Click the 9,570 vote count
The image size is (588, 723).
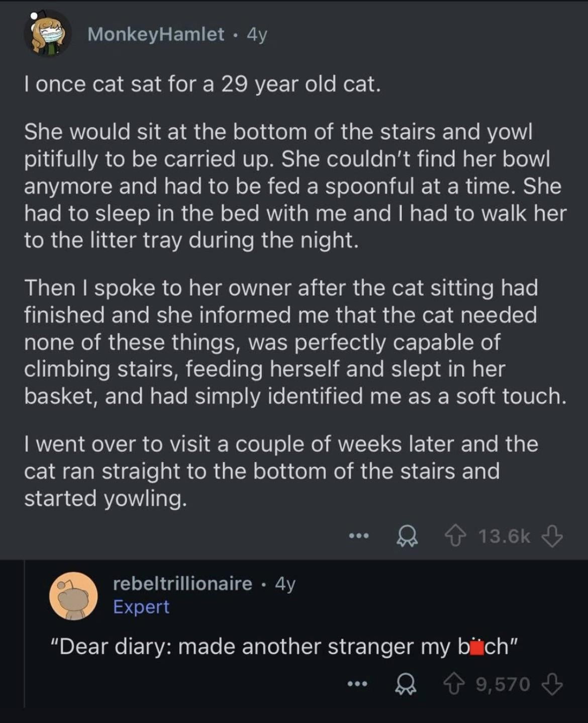(x=503, y=684)
